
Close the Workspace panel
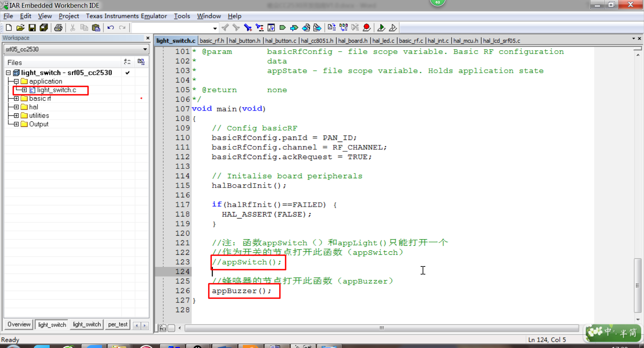[148, 38]
